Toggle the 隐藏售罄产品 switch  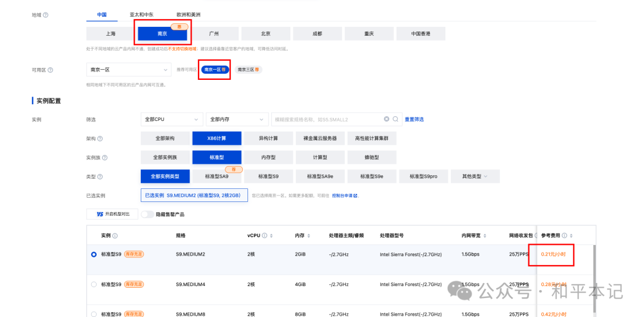coord(147,215)
